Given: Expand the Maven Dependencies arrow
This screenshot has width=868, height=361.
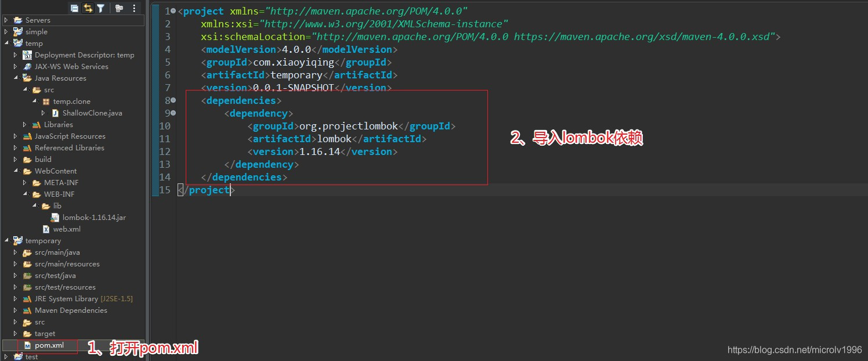Looking at the screenshot, I should 16,311.
